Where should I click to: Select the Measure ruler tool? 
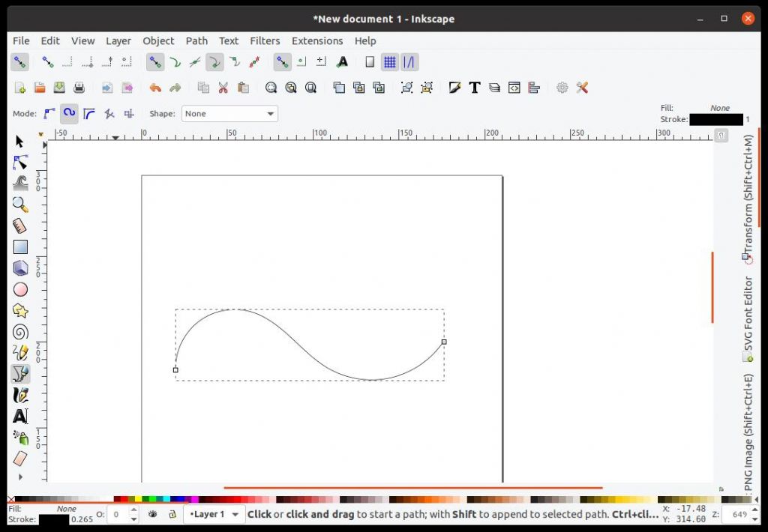click(20, 226)
